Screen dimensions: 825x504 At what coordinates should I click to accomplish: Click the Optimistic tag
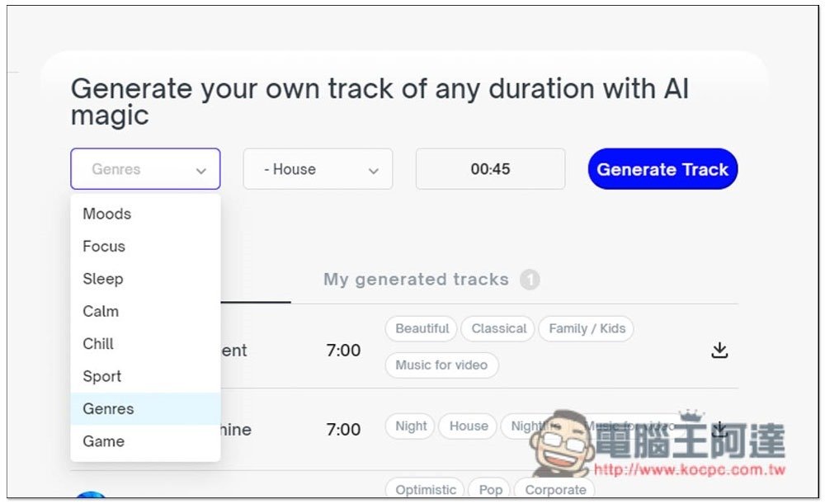(x=425, y=489)
